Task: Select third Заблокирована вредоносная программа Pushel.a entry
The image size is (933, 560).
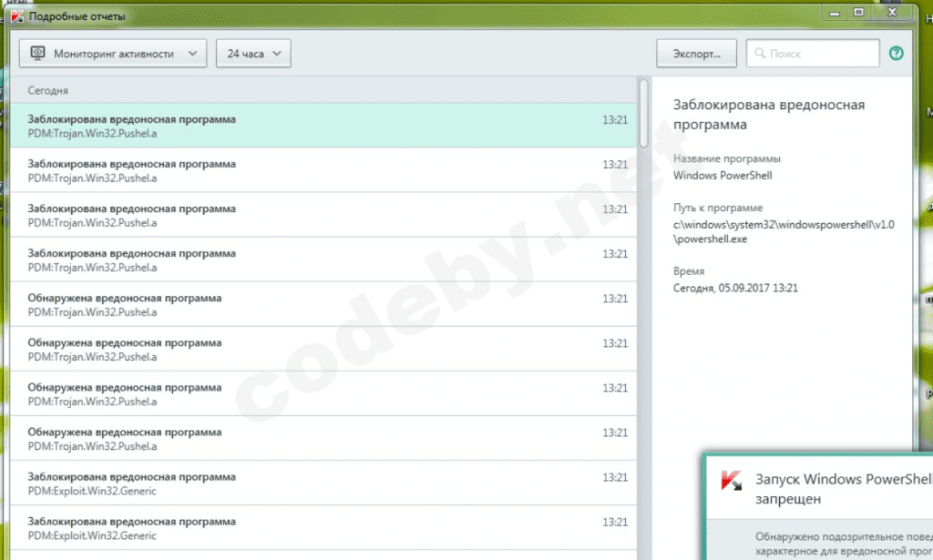Action: pos(323,215)
